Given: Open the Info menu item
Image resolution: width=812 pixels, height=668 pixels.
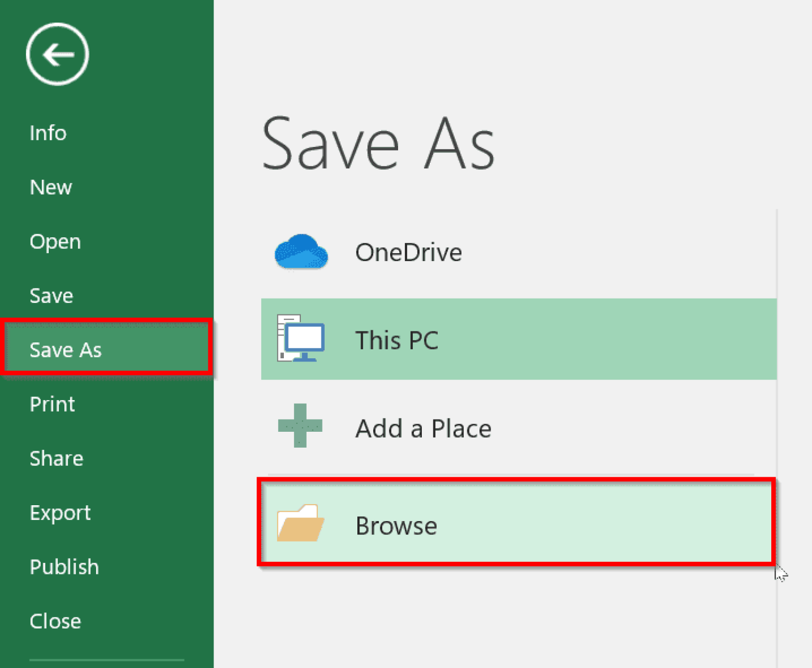Looking at the screenshot, I should [48, 133].
